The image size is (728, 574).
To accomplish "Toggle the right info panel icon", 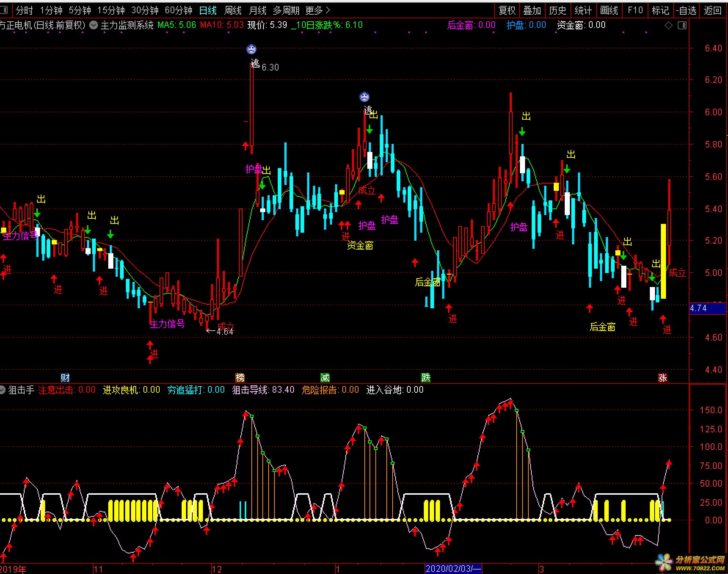I will point(682,25).
